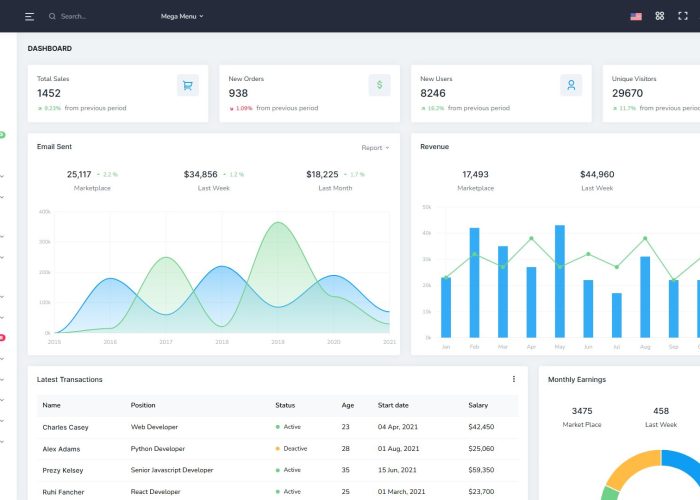Click the $18,225 Last Month figure

pos(322,175)
